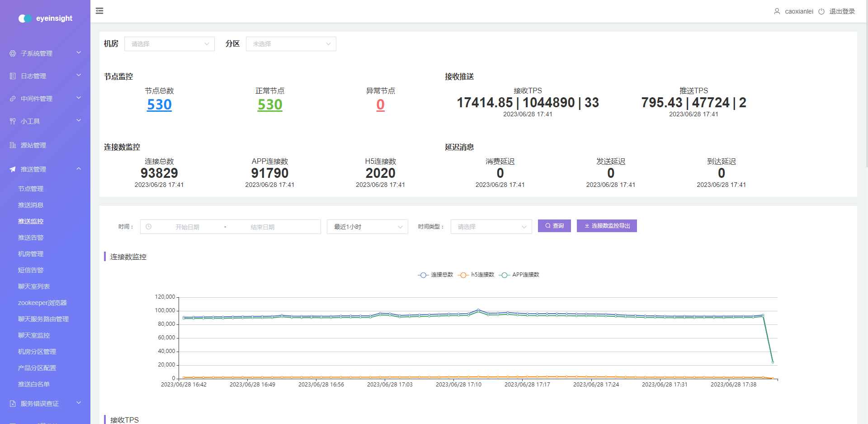Click the 日志管理 document icon
The width and height of the screenshot is (868, 424).
tap(13, 76)
